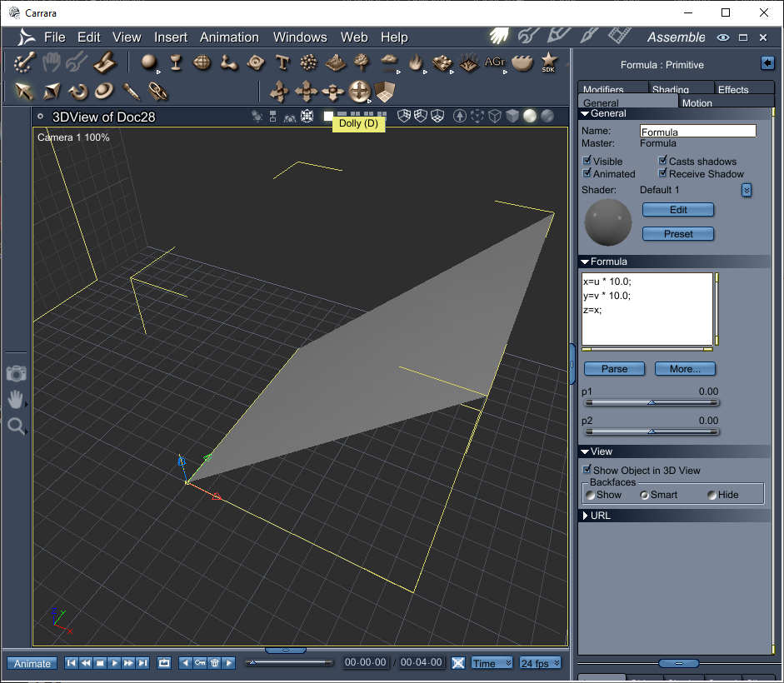Set wireframe cube display mode
The width and height of the screenshot is (784, 683).
(x=495, y=116)
